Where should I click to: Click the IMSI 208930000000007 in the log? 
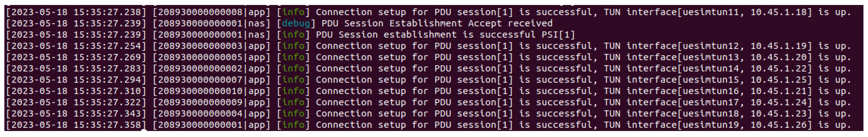(x=200, y=80)
